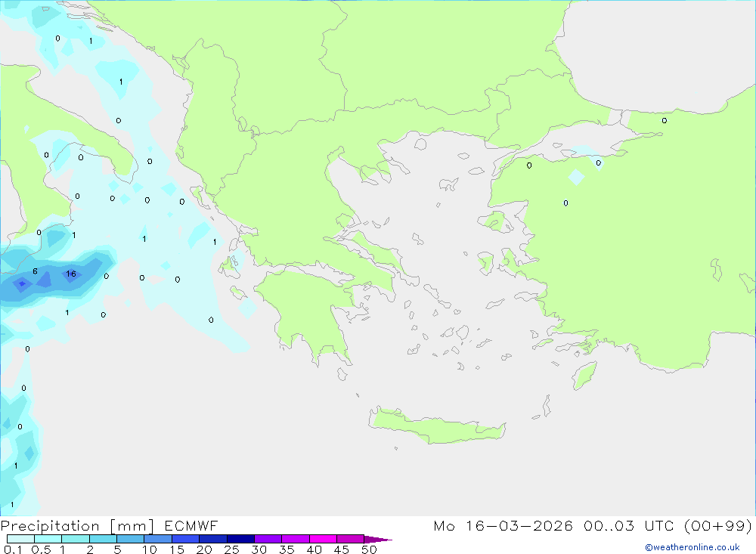This screenshot has height=554, width=756.
Task: Pick the 10–15 mm legend color swatch
Action: pos(158,539)
